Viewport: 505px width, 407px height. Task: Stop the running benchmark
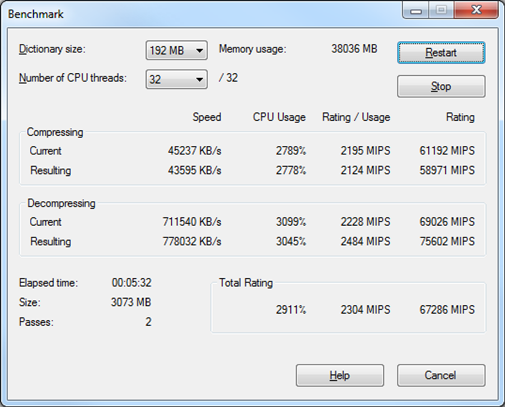[x=441, y=86]
